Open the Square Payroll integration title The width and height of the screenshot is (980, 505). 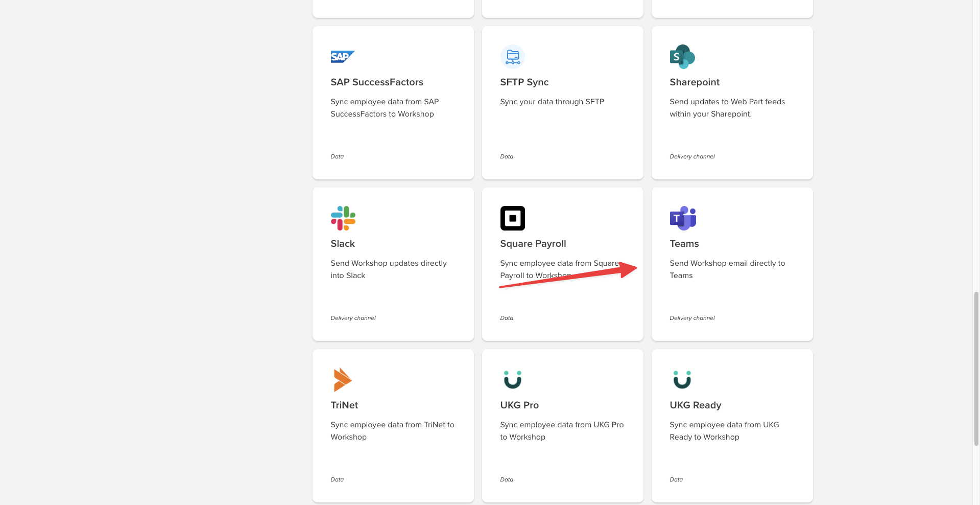point(533,244)
